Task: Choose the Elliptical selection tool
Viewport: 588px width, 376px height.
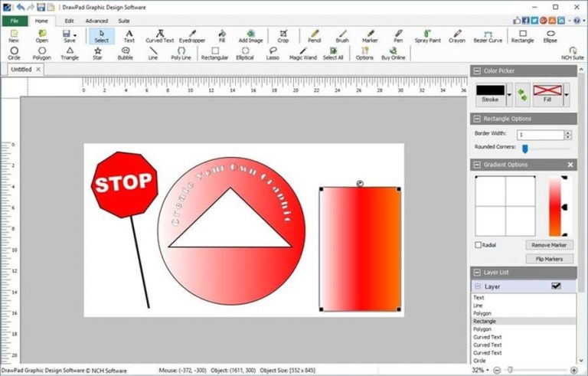Action: click(245, 54)
